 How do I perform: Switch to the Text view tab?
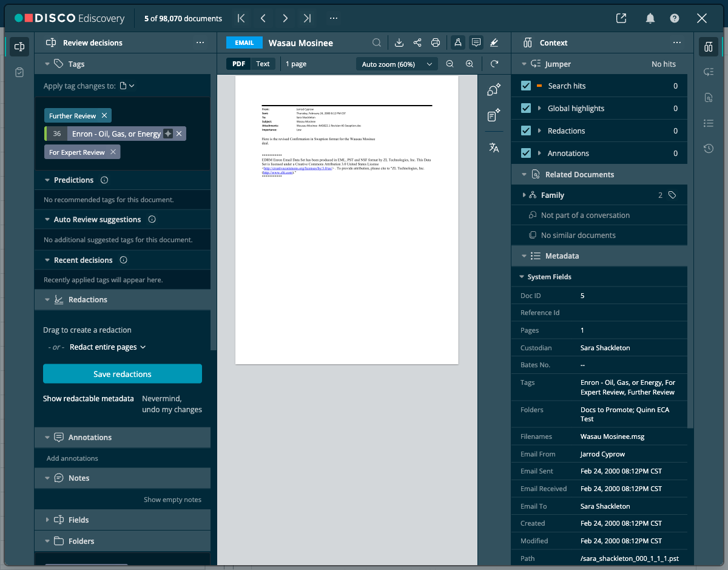click(x=263, y=64)
